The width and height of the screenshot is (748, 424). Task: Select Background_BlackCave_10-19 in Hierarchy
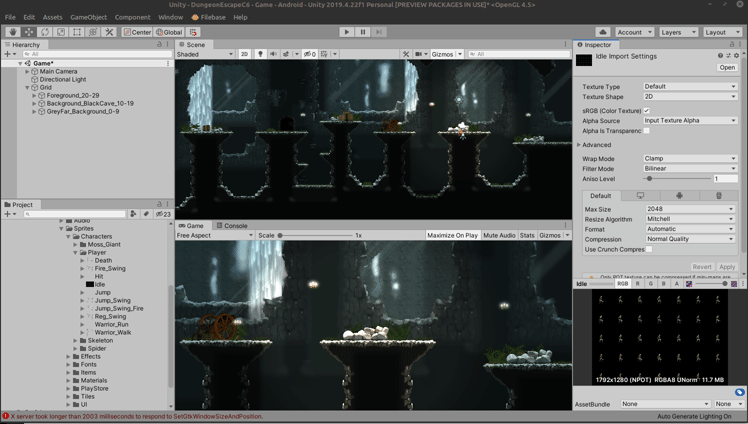[x=90, y=103]
